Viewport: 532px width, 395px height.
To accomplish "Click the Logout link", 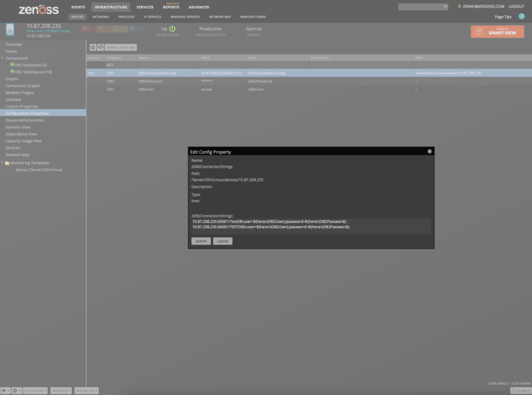I will (x=516, y=7).
